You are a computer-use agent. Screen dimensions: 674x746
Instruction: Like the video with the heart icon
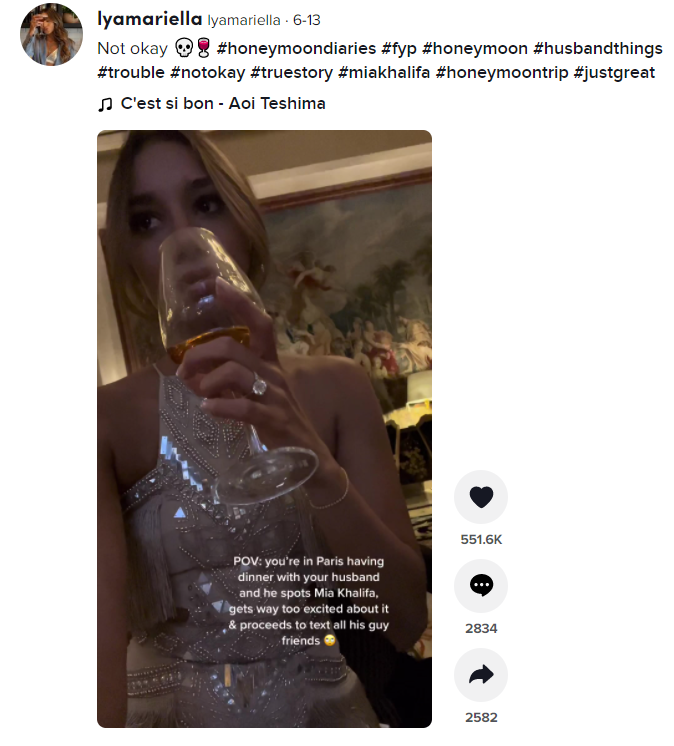point(481,497)
